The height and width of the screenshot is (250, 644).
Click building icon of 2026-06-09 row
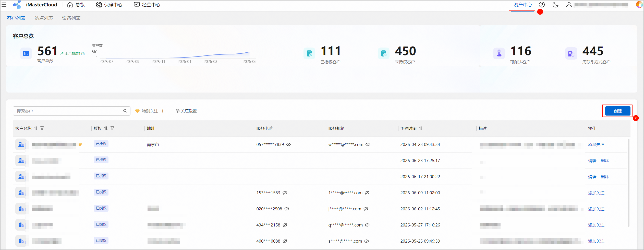point(21,193)
